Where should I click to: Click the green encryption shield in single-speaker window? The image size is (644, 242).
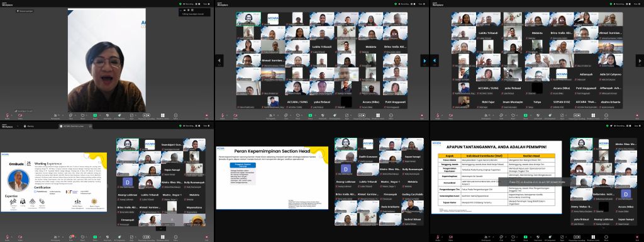coord(180,4)
